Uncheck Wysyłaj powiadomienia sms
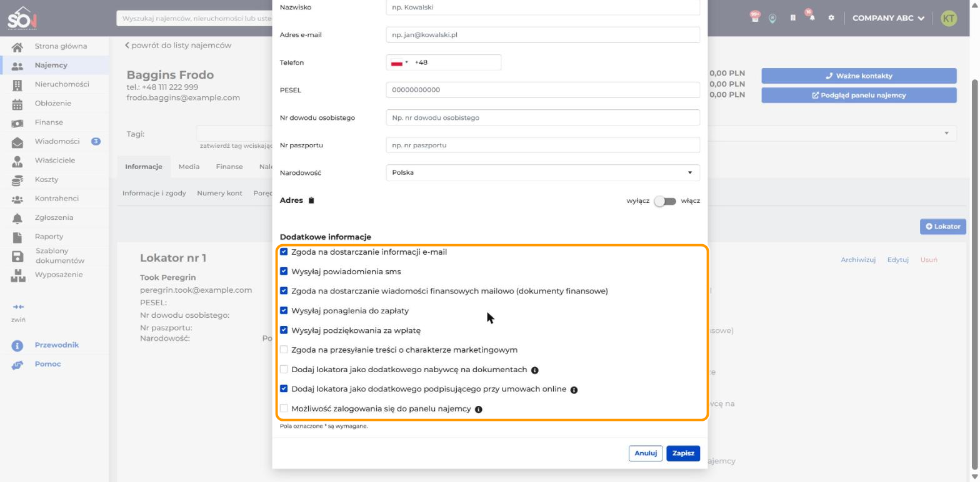 [x=284, y=272]
